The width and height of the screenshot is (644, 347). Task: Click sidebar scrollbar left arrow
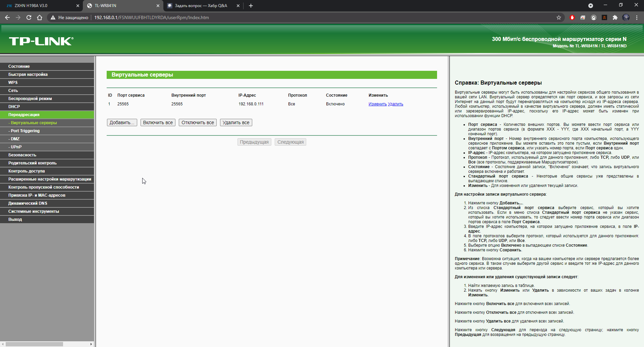(2, 344)
